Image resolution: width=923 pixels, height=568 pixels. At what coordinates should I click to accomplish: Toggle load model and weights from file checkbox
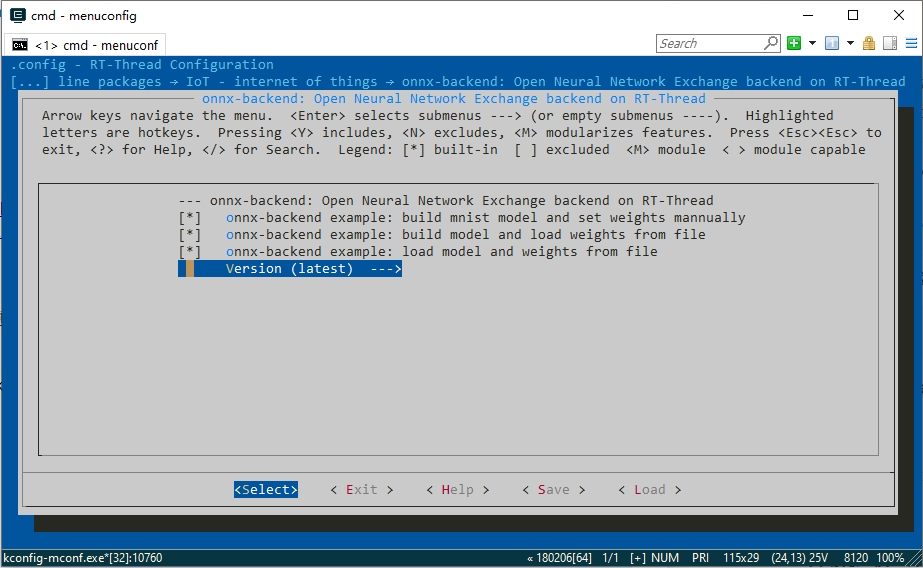[190, 251]
